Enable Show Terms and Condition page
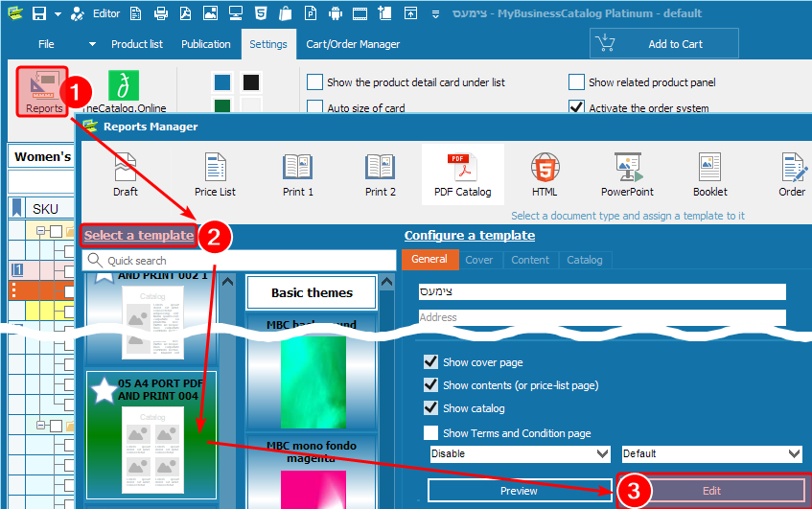The height and width of the screenshot is (509, 812). coord(431,433)
